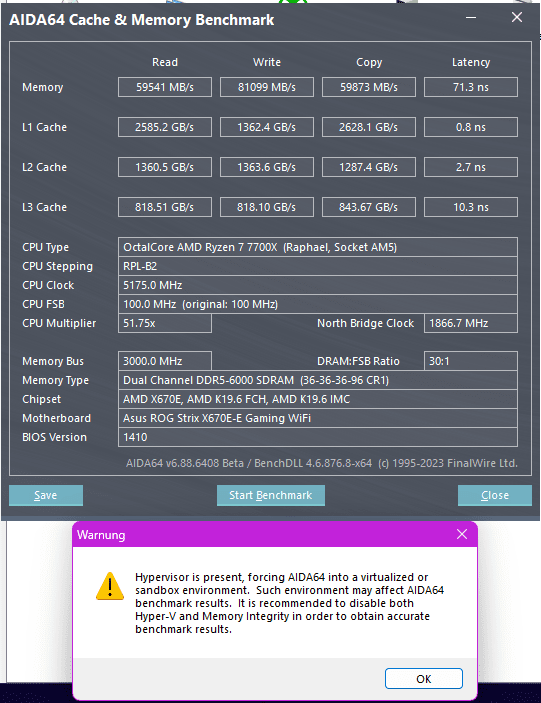This screenshot has width=541, height=703.
Task: Click the CPU FSB label
Action: click(x=43, y=304)
